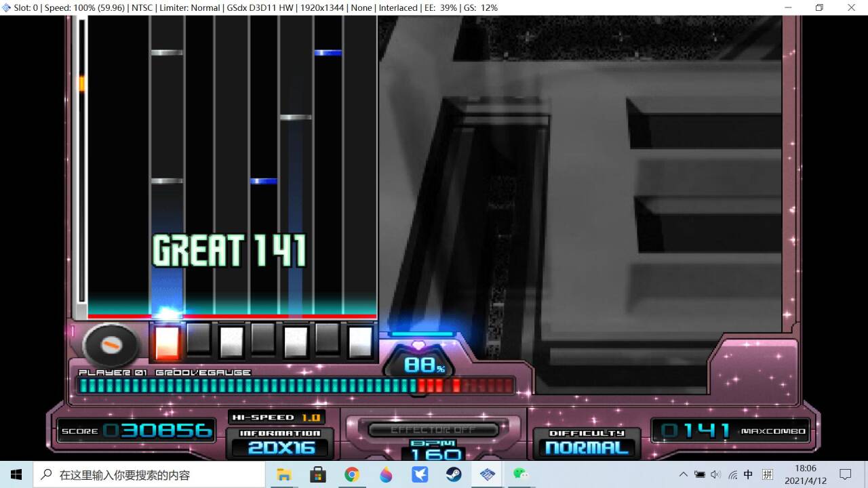This screenshot has width=868, height=488.
Task: Open the notification center icon
Action: click(846, 474)
